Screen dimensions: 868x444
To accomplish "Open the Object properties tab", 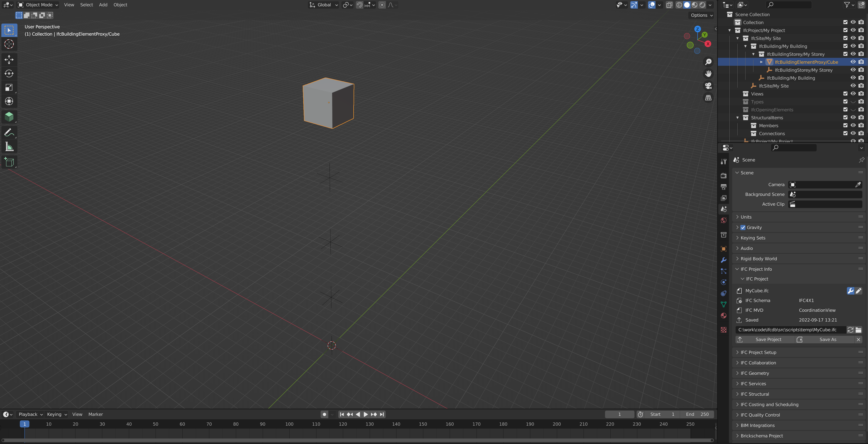I will (x=724, y=249).
